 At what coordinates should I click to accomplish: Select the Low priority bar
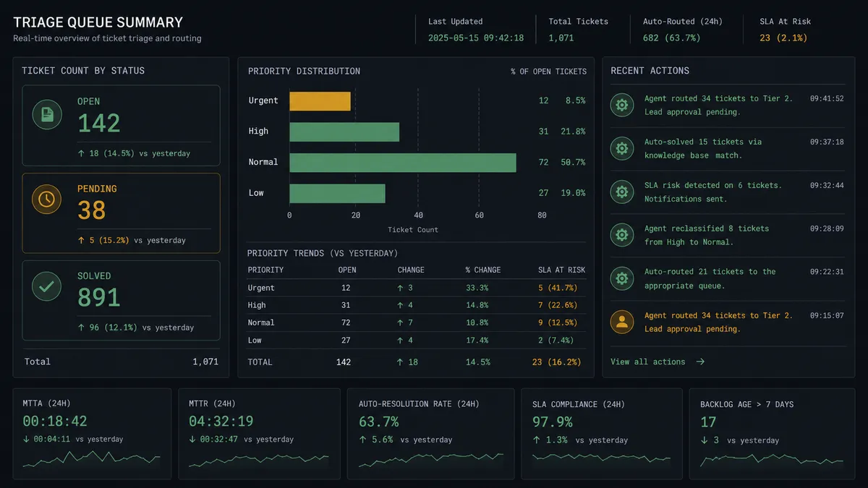pos(337,193)
